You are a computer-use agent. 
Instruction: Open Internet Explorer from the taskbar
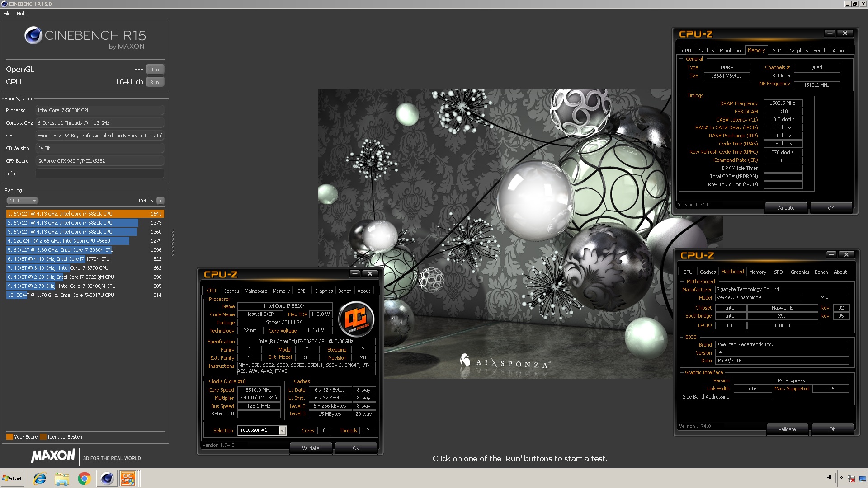40,478
